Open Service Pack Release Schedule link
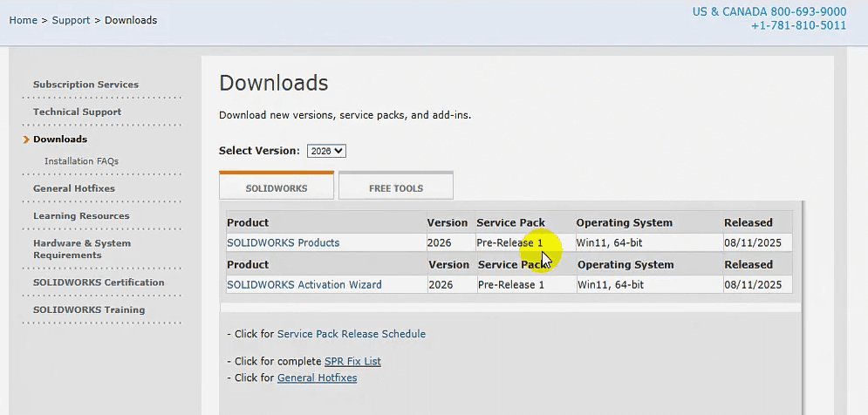868x415 pixels. pos(352,334)
